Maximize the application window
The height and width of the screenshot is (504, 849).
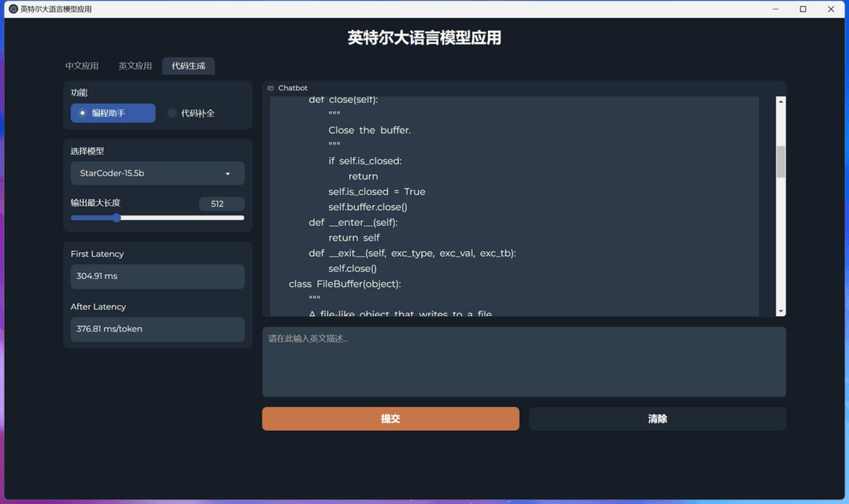click(x=803, y=9)
